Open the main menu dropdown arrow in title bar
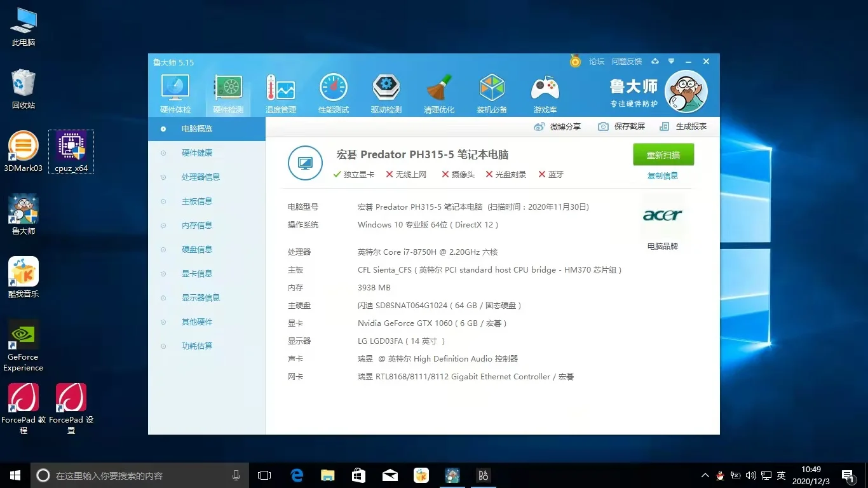 (x=671, y=62)
